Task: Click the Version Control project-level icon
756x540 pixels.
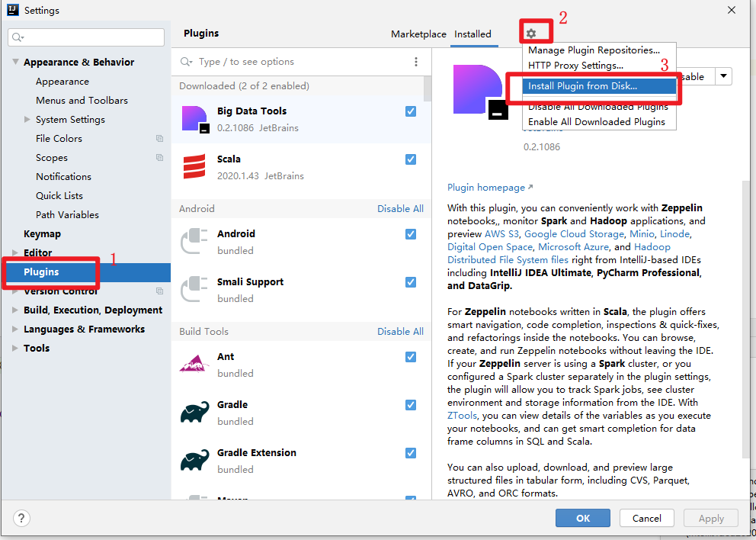Action: pos(159,291)
